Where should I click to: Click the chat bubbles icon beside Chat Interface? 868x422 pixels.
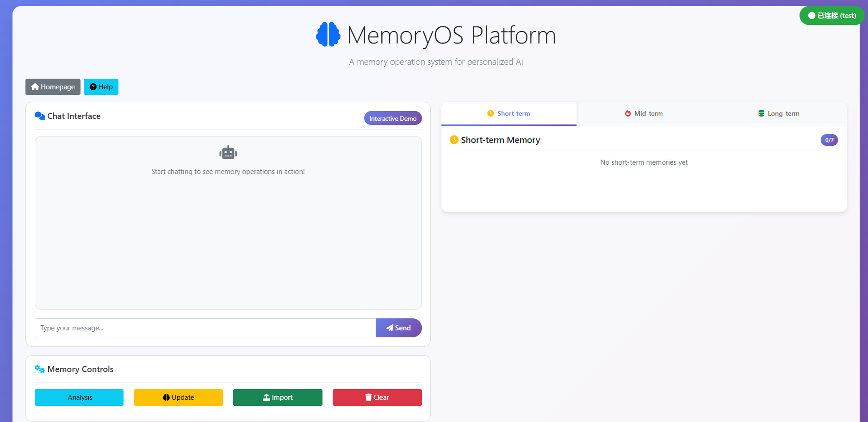pos(40,116)
